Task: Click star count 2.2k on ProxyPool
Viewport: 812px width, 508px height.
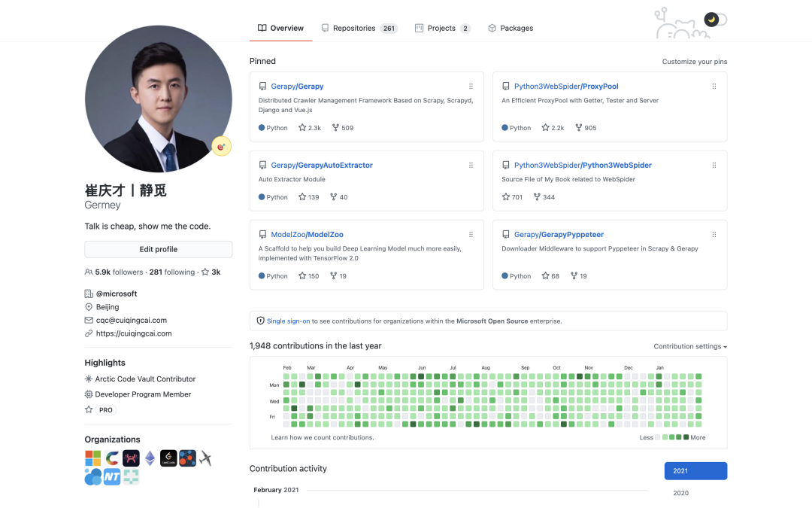Action: pos(553,128)
